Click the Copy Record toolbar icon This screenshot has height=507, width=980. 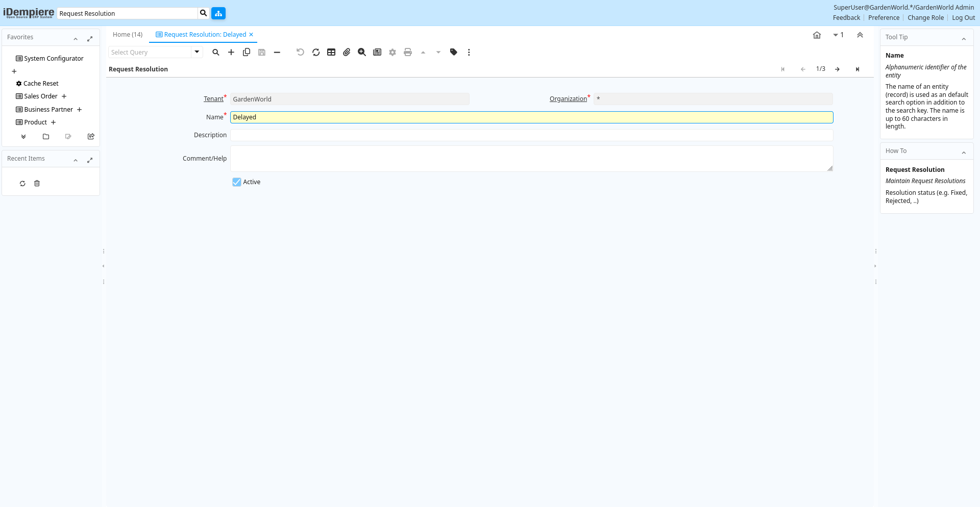tap(247, 52)
